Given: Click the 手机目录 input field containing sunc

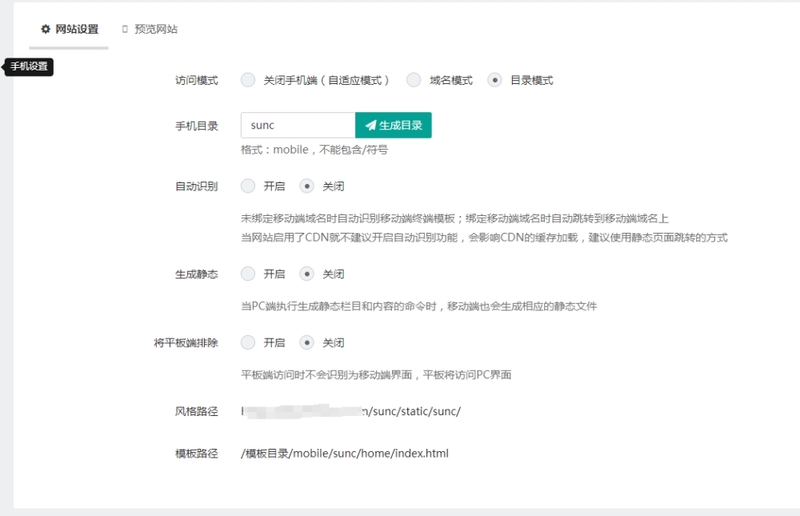Looking at the screenshot, I should click(x=298, y=126).
